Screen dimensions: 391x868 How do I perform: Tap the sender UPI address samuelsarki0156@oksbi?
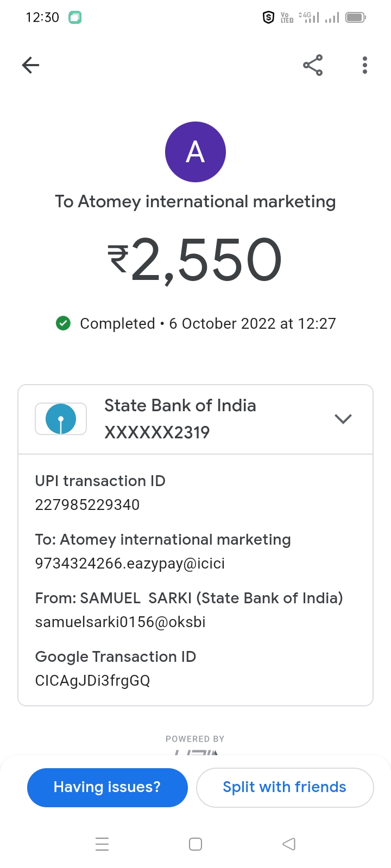coord(121,622)
